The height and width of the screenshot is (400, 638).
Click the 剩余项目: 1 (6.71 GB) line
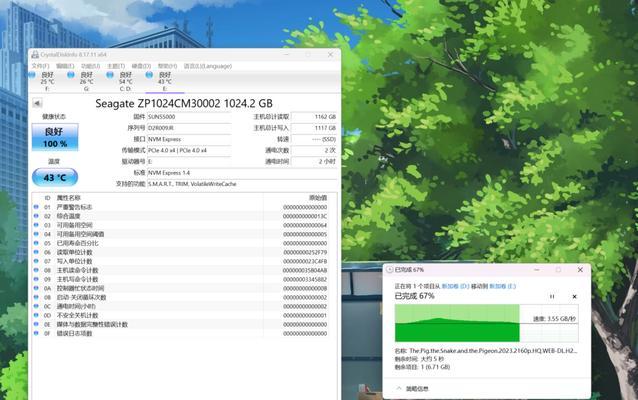[422, 367]
